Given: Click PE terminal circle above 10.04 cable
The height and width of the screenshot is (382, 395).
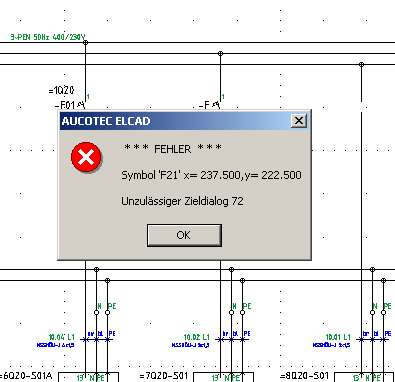Looking at the screenshot, I should (x=107, y=312).
